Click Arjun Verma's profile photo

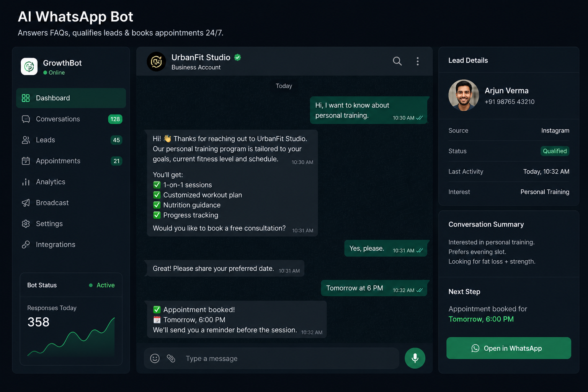click(x=464, y=95)
